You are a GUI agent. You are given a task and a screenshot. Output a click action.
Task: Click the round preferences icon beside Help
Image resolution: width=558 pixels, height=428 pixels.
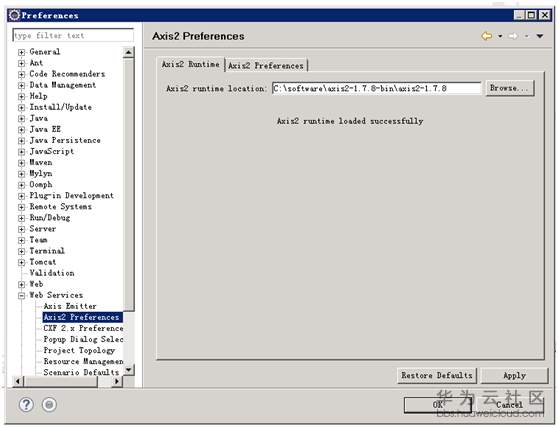(x=49, y=405)
